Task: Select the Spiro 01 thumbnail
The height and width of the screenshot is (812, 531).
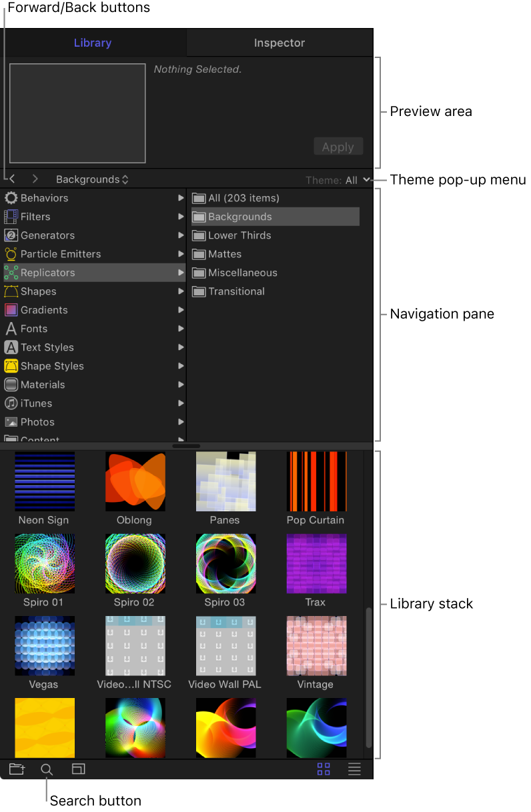Action: tap(45, 563)
